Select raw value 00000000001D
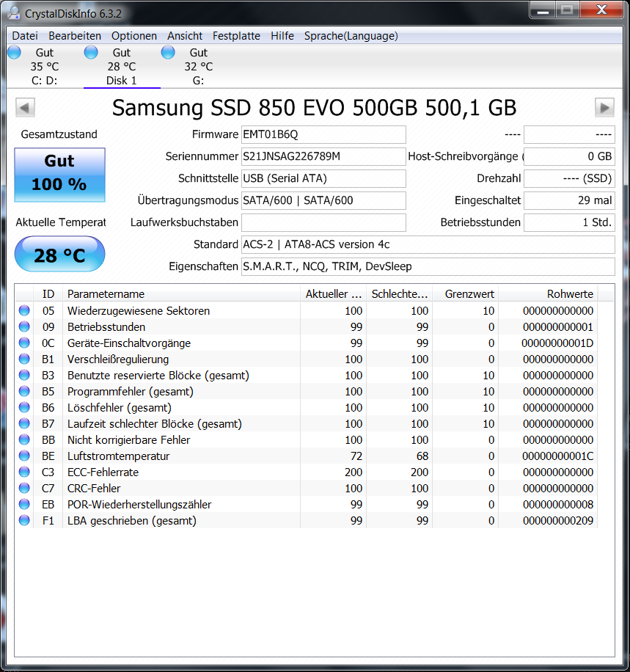 pyautogui.click(x=557, y=343)
